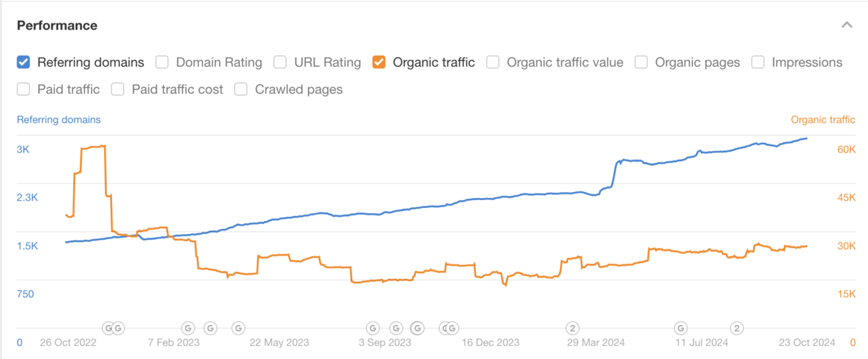Click the orange Organic traffic axis label
This screenshot has height=359, width=868.
point(822,120)
